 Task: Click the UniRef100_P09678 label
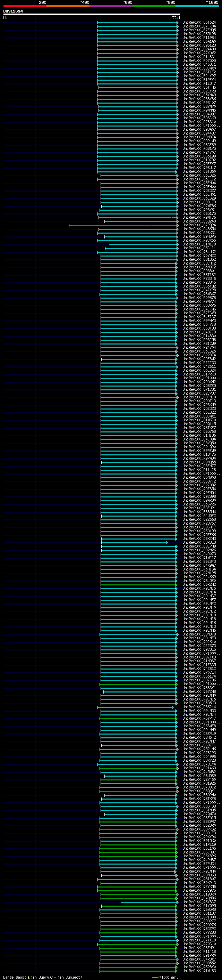(x=199, y=298)
